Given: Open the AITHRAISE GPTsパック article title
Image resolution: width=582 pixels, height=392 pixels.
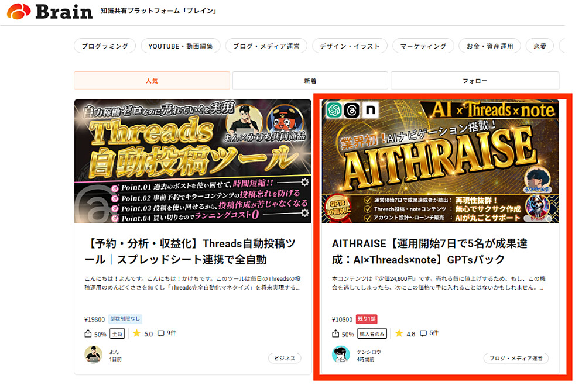Looking at the screenshot, I should click(x=429, y=252).
